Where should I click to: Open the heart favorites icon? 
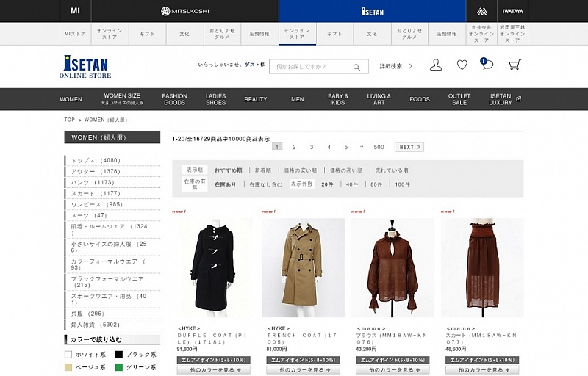(462, 65)
